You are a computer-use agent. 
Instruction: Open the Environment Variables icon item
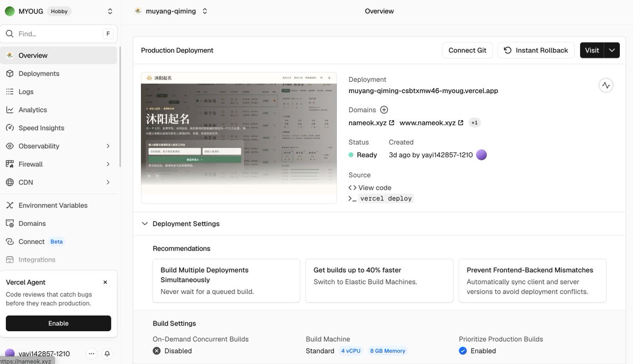point(9,205)
